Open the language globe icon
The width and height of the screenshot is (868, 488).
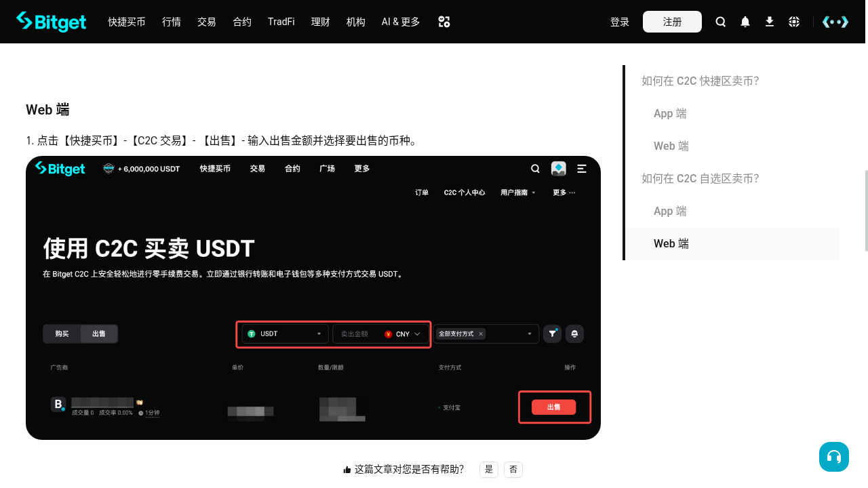tap(794, 22)
